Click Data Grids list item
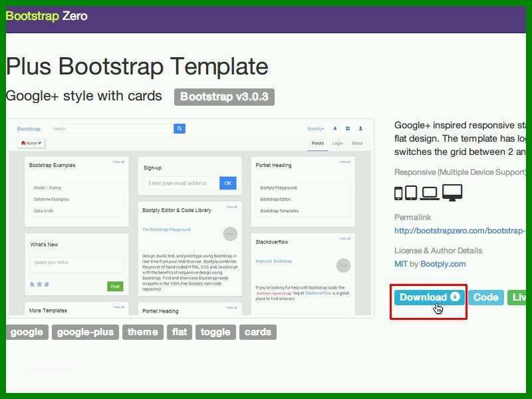 (43, 211)
